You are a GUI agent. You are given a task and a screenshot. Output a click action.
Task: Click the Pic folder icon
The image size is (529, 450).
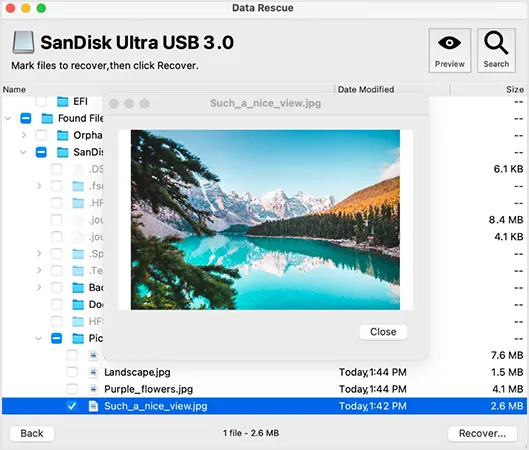[78, 338]
